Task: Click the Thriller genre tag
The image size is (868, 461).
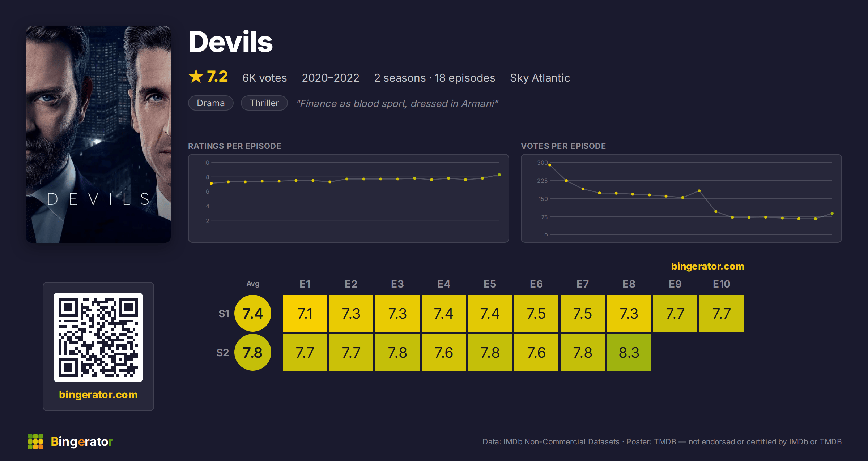Action: [264, 103]
